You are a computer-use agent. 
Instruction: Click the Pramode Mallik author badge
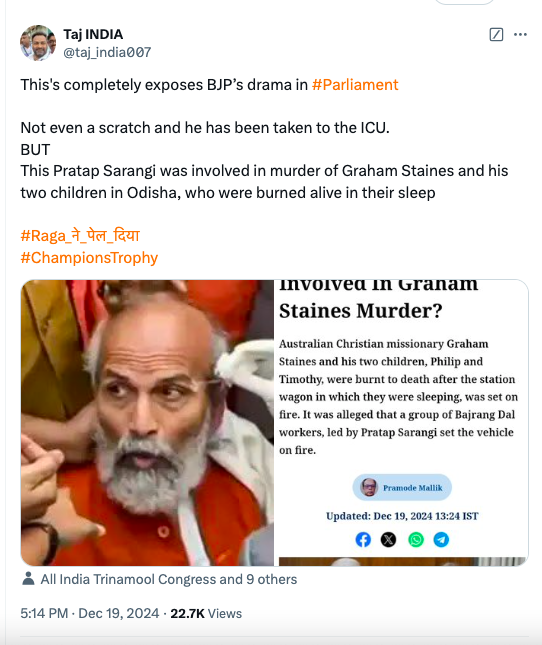pos(402,487)
